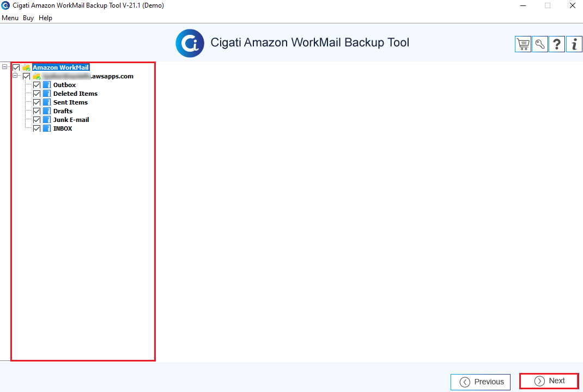Screen dimensions: 583x392
Task: Click the Outbox folder icon
Action: pos(47,85)
